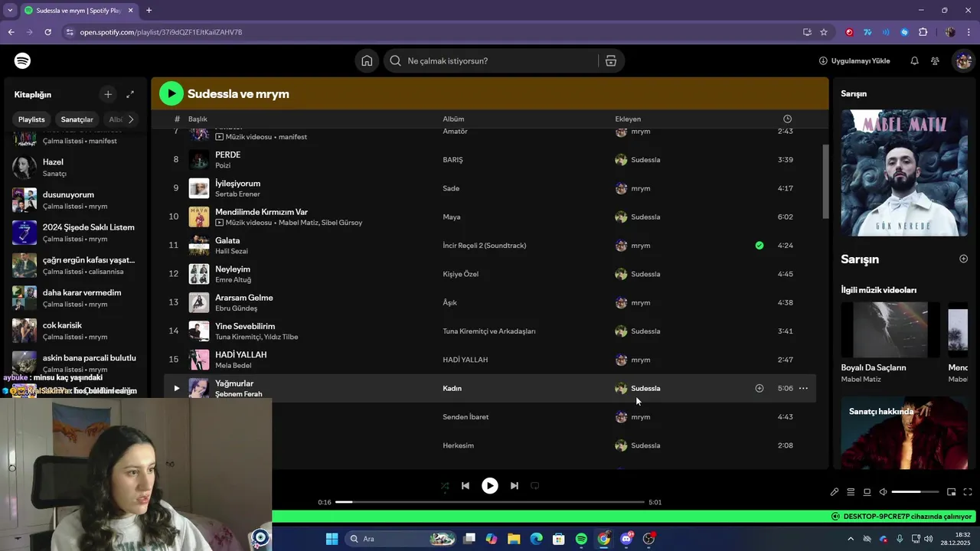The width and height of the screenshot is (980, 551).
Task: Open the cok karisik playlist
Action: tap(74, 331)
